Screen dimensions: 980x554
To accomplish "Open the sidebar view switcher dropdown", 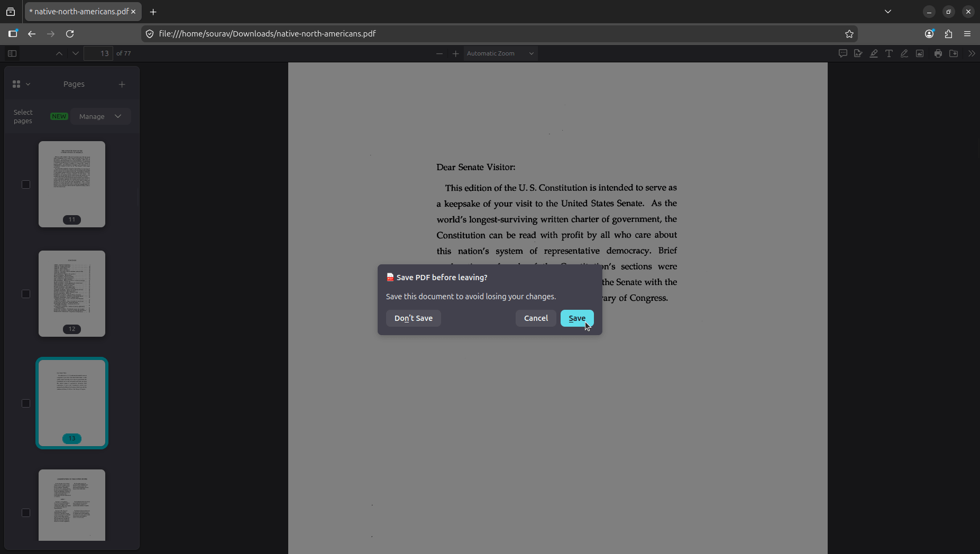I will (x=21, y=84).
